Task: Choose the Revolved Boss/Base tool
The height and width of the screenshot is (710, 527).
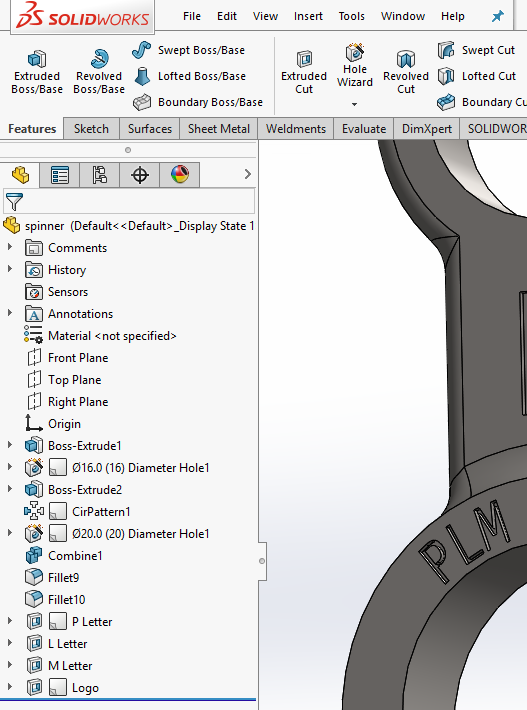Action: point(99,72)
